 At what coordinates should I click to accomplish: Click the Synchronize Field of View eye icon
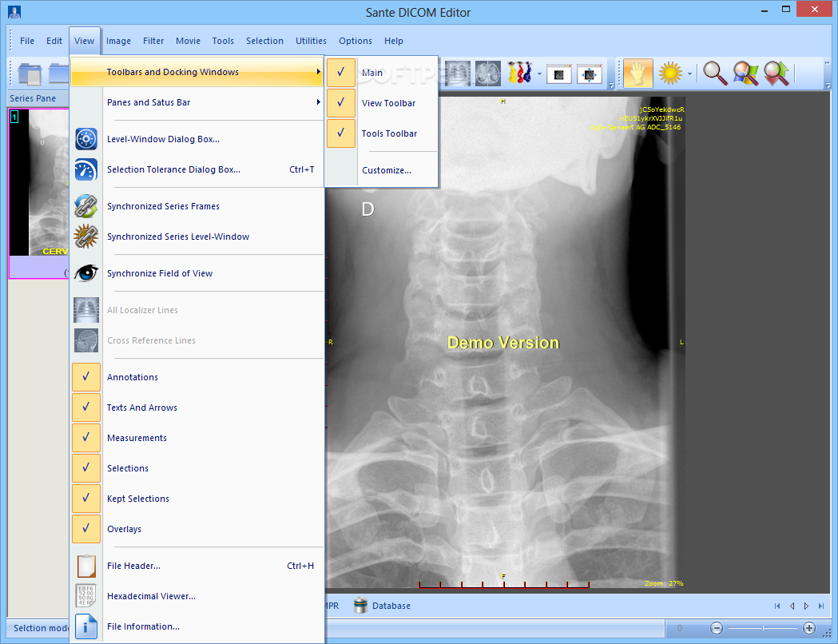pos(86,273)
